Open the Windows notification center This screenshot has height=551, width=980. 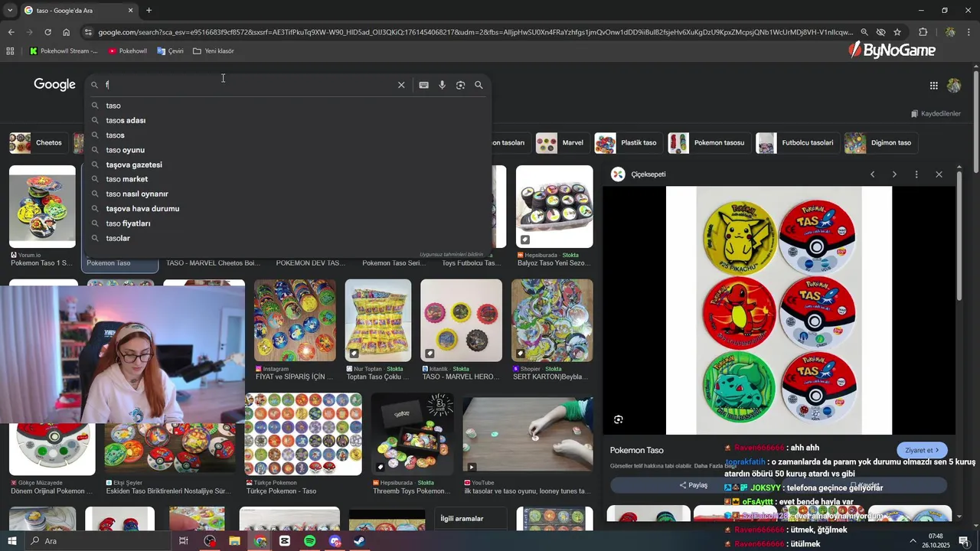pos(964,541)
